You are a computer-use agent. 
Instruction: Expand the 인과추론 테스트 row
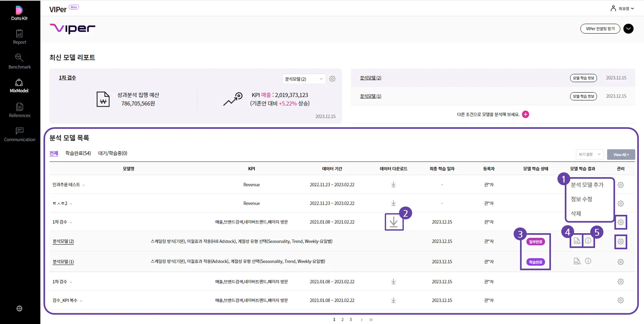pyautogui.click(x=84, y=185)
